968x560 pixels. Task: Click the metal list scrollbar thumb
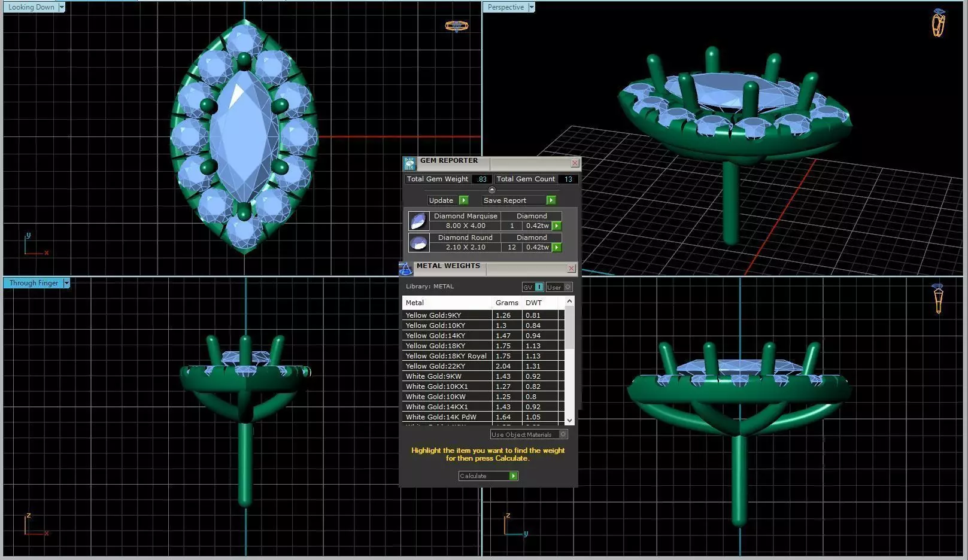[569, 327]
